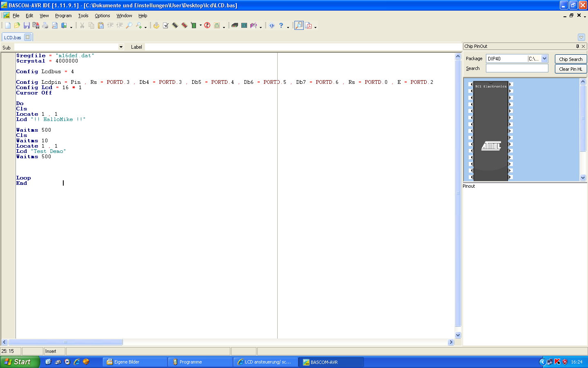Viewport: 588px width, 368px height.
Task: Open the Help question mark icon
Action: (281, 25)
